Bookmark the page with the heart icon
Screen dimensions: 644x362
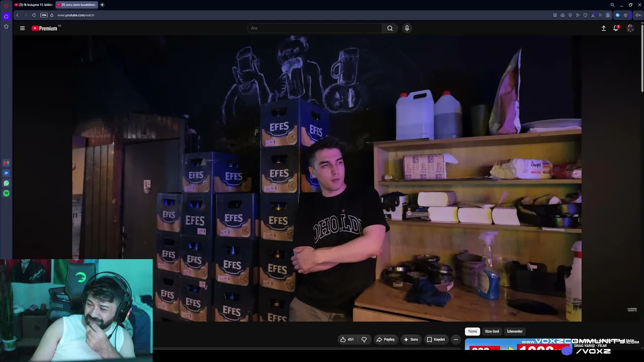(585, 15)
